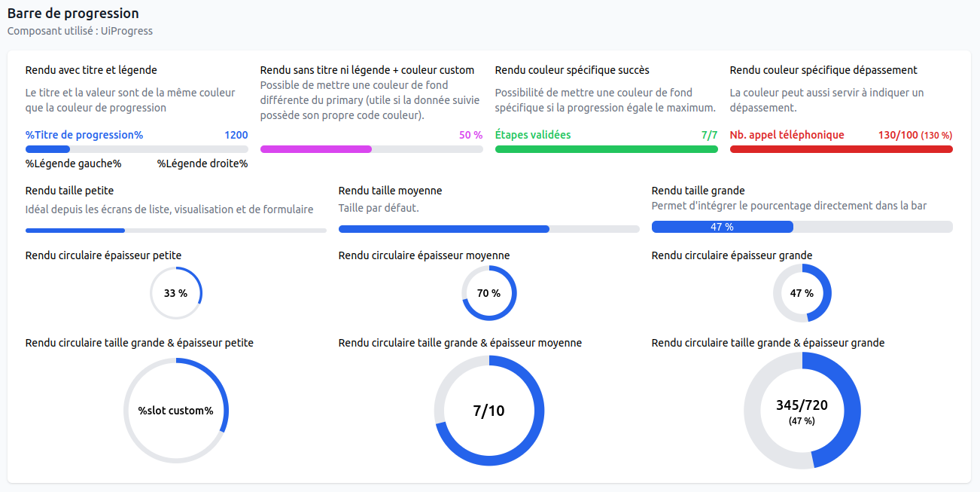Image resolution: width=980 pixels, height=492 pixels.
Task: Click the 33 % circular progress ring
Action: click(x=176, y=293)
